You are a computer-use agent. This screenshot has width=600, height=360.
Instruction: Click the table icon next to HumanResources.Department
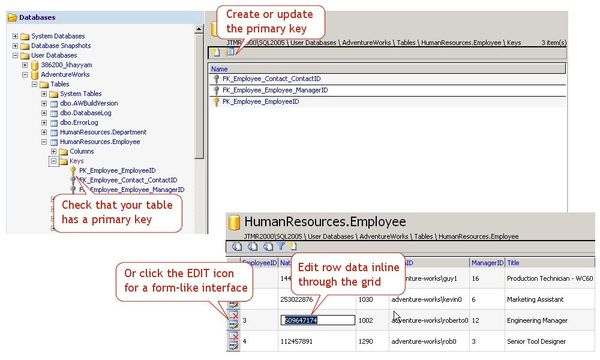coord(54,132)
